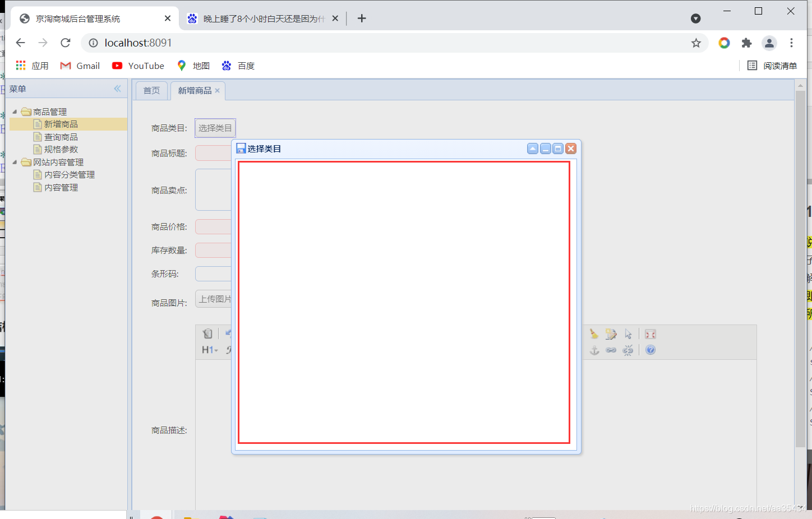This screenshot has width=812, height=519.
Task: Open a new browser tab
Action: [362, 18]
